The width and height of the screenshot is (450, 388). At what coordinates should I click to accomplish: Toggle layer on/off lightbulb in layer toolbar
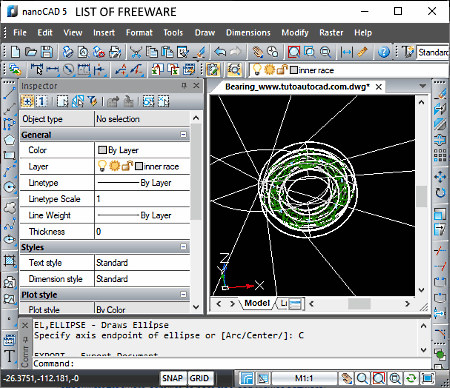point(257,69)
